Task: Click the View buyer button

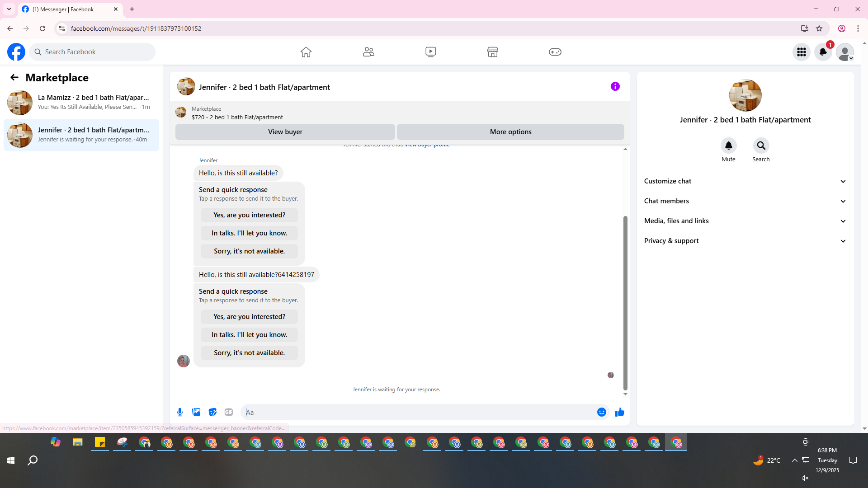Action: pyautogui.click(x=285, y=132)
